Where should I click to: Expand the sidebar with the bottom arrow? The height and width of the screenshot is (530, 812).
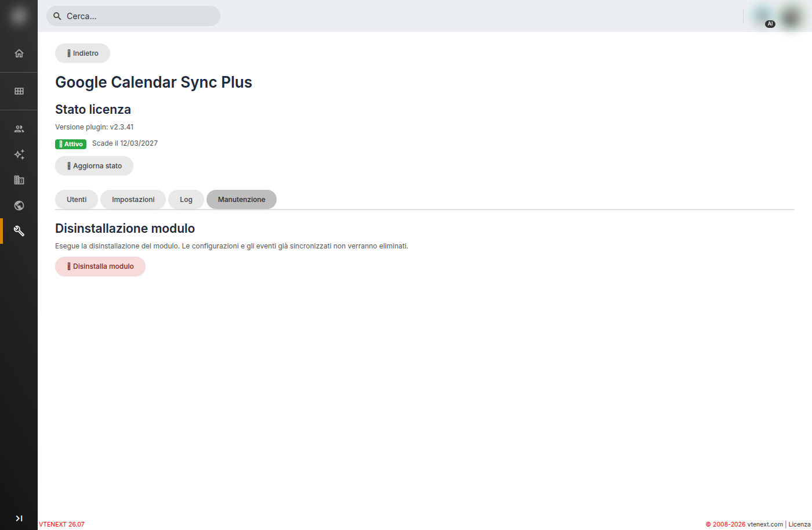(19, 518)
